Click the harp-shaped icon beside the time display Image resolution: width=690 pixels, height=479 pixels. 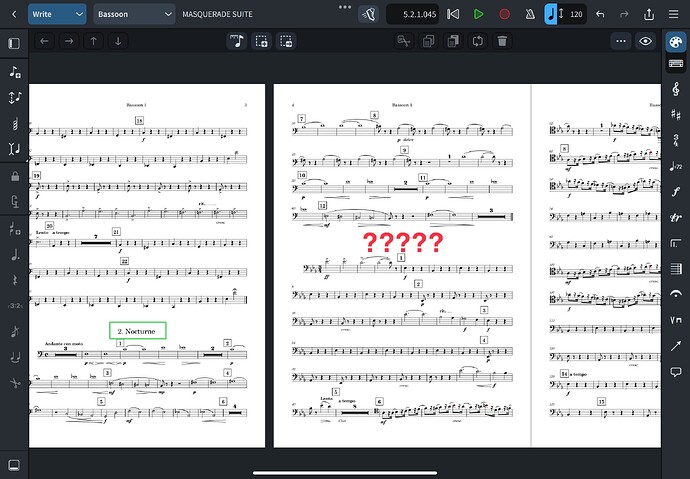368,14
